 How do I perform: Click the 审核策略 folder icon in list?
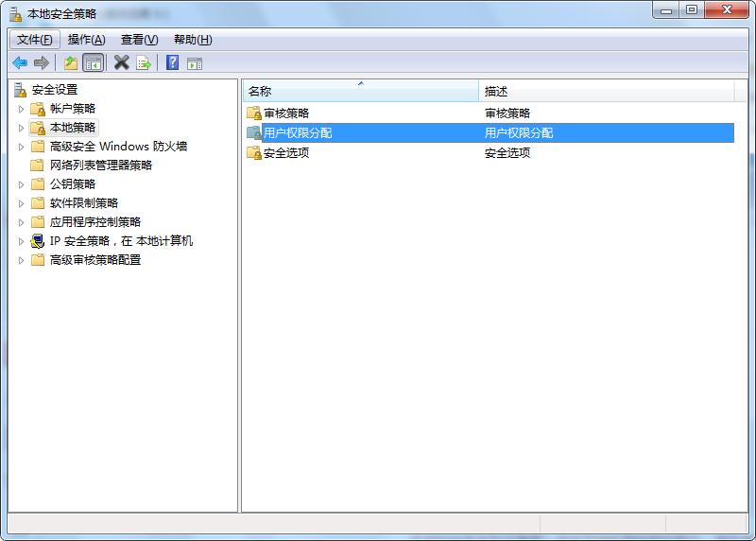click(254, 113)
